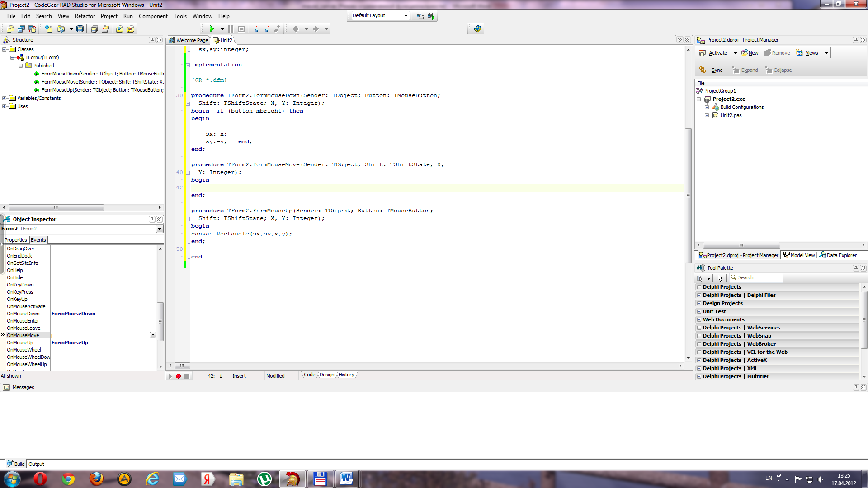Select the Tool Palette pointer arrow
Image resolution: width=868 pixels, height=488 pixels.
pyautogui.click(x=720, y=278)
